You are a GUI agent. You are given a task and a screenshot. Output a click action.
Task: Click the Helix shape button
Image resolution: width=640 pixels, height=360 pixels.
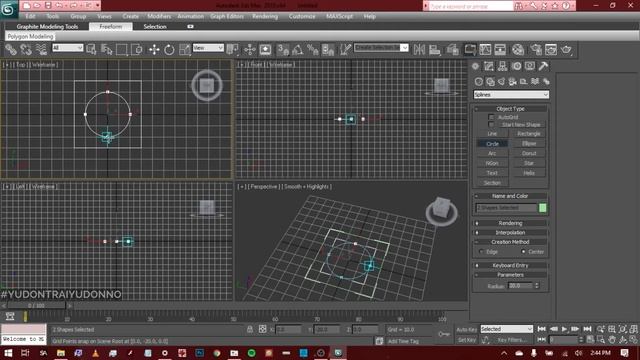(x=529, y=173)
